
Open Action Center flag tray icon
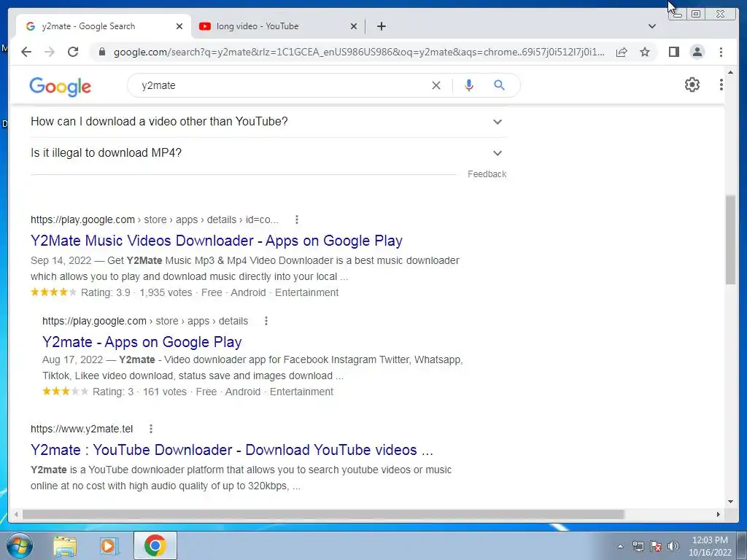656,546
